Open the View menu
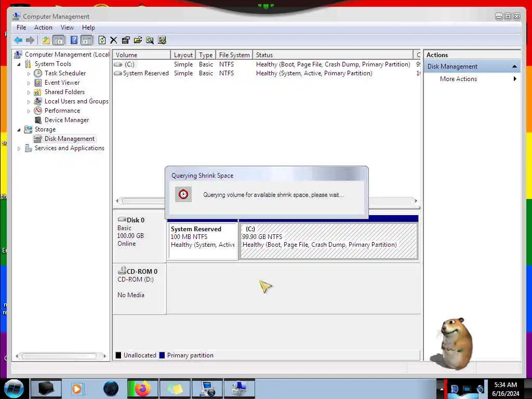The image size is (532, 399). 67,28
